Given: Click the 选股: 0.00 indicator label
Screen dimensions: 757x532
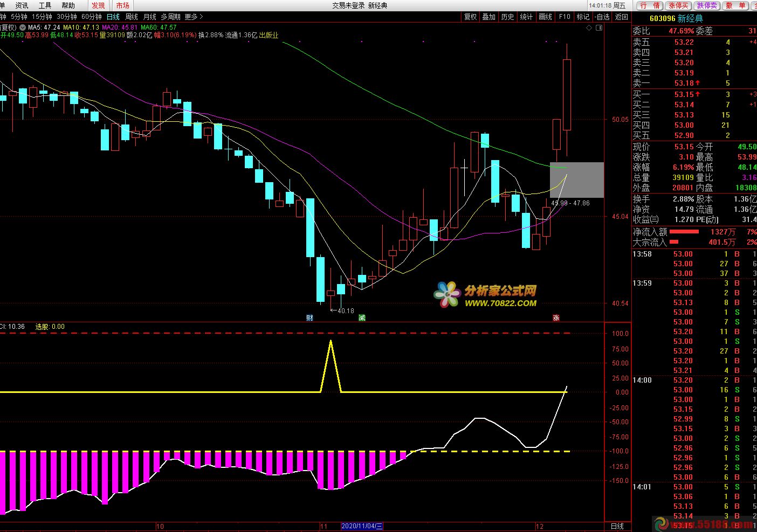Looking at the screenshot, I should (50, 327).
